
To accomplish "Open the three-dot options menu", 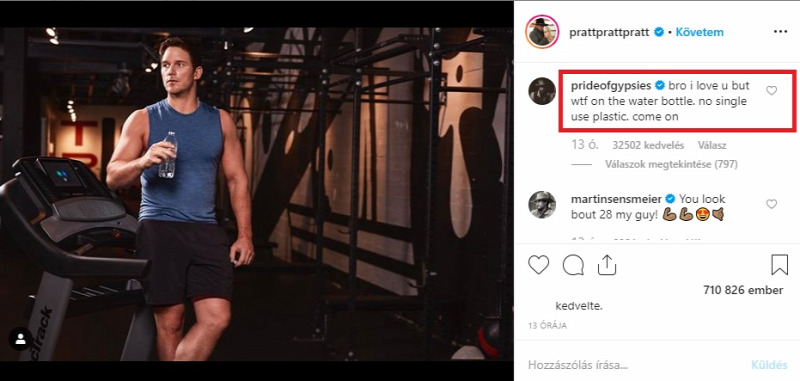I will [781, 32].
